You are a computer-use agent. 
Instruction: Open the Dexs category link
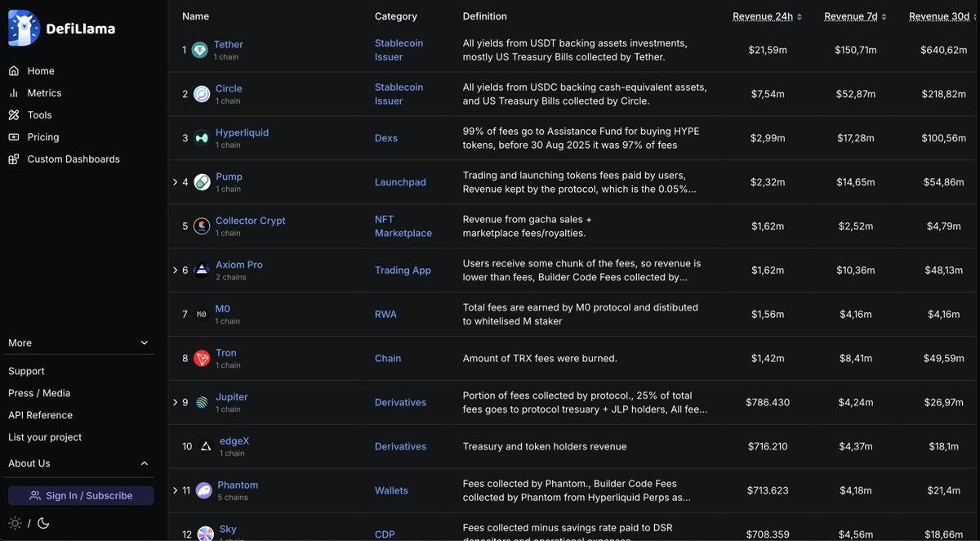click(386, 138)
